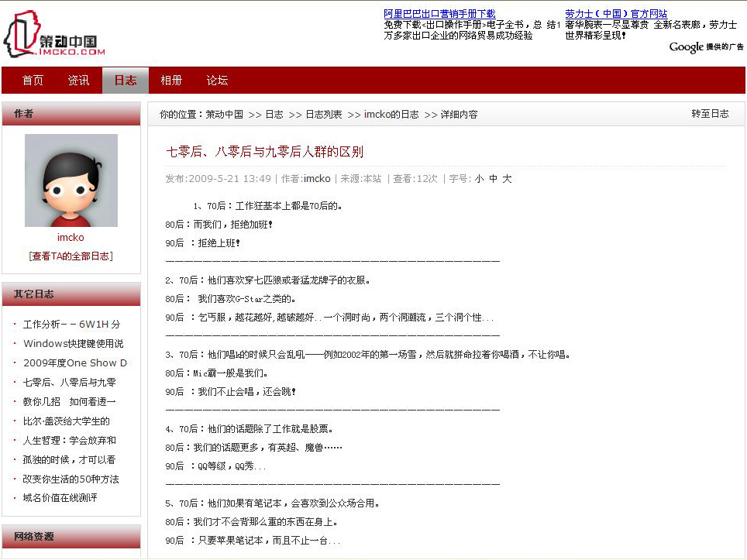Open the 论坛 navigation tab
The height and width of the screenshot is (560, 747).
[x=217, y=80]
